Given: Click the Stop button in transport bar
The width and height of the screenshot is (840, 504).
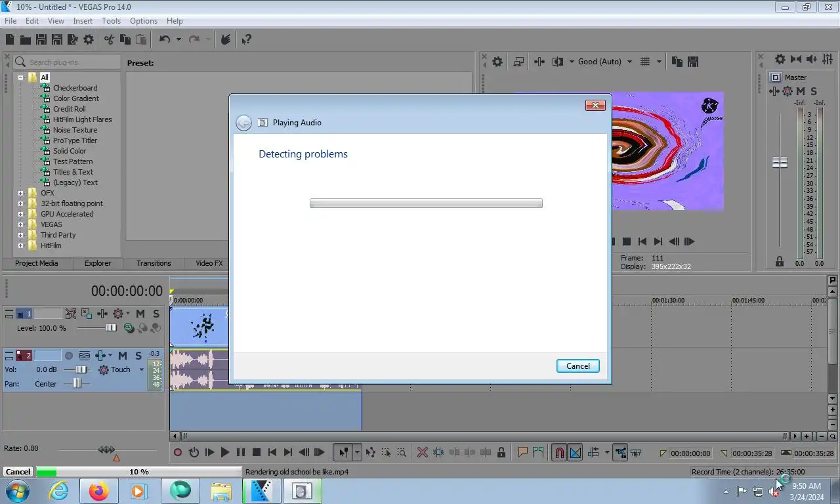Looking at the screenshot, I should tap(257, 452).
